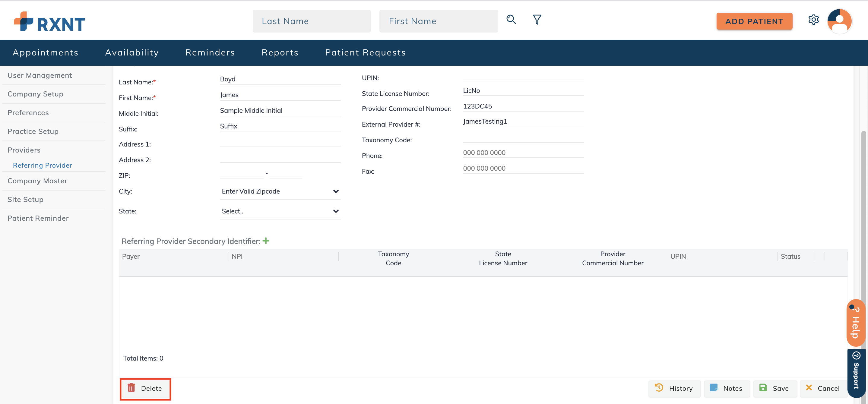The image size is (868, 404).
Task: Add a secondary identifier with green plus
Action: (266, 241)
